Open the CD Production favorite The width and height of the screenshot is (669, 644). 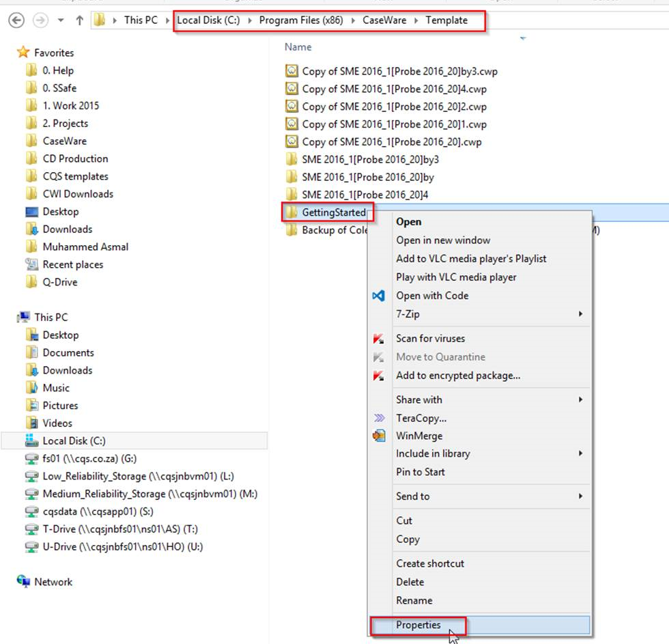click(76, 158)
